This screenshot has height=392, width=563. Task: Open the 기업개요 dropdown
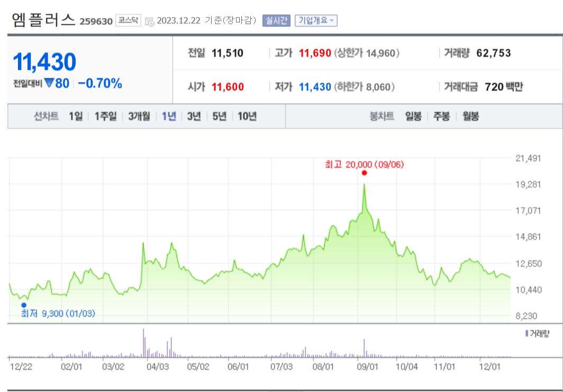click(316, 21)
